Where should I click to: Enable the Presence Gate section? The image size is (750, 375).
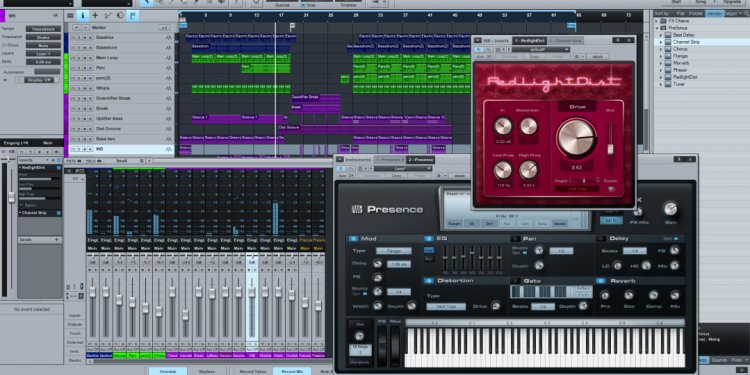click(x=516, y=281)
